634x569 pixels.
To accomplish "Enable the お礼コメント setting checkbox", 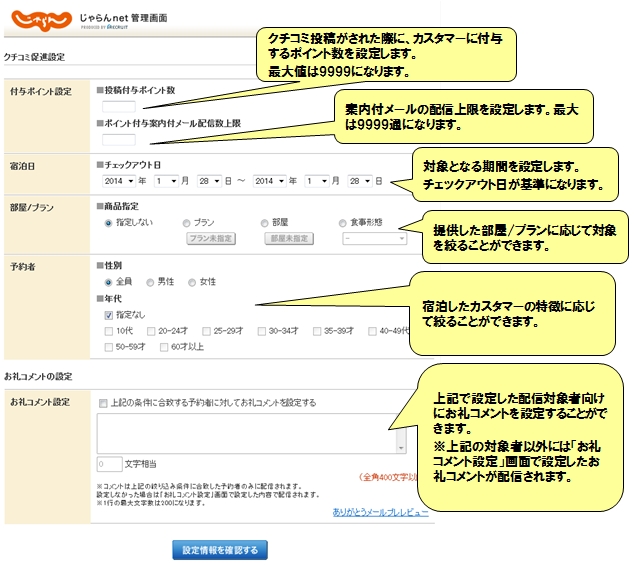I will (x=103, y=403).
